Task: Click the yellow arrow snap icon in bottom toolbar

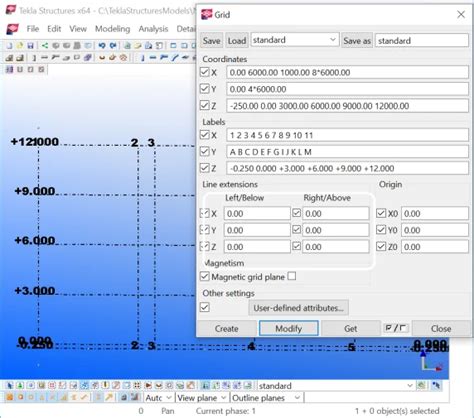Action: (109, 397)
